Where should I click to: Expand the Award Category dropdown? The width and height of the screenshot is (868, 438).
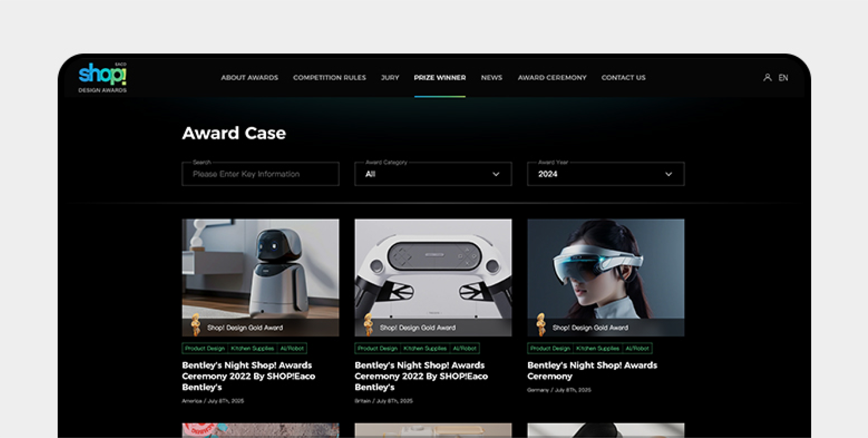pos(433,174)
